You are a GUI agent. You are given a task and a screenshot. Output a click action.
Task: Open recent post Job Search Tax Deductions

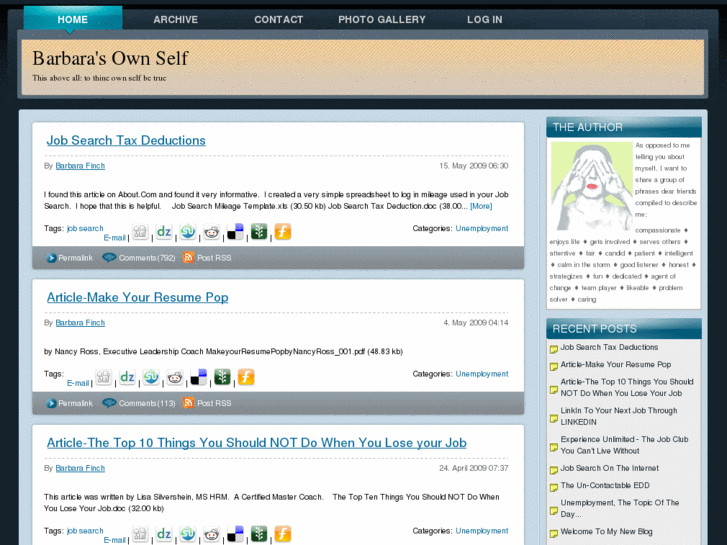coord(609,347)
